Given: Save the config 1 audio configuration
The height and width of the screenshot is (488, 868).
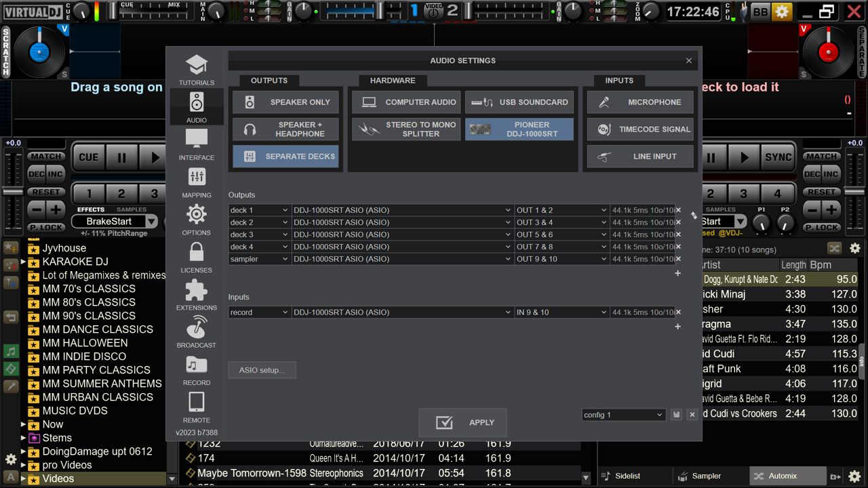Looking at the screenshot, I should [677, 415].
